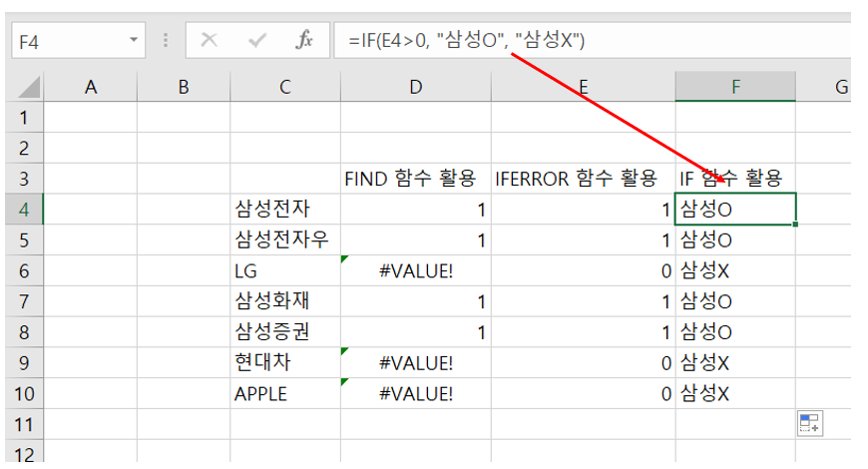Select the cell containing 삼성전자
The width and height of the screenshot is (868, 469).
point(285,210)
